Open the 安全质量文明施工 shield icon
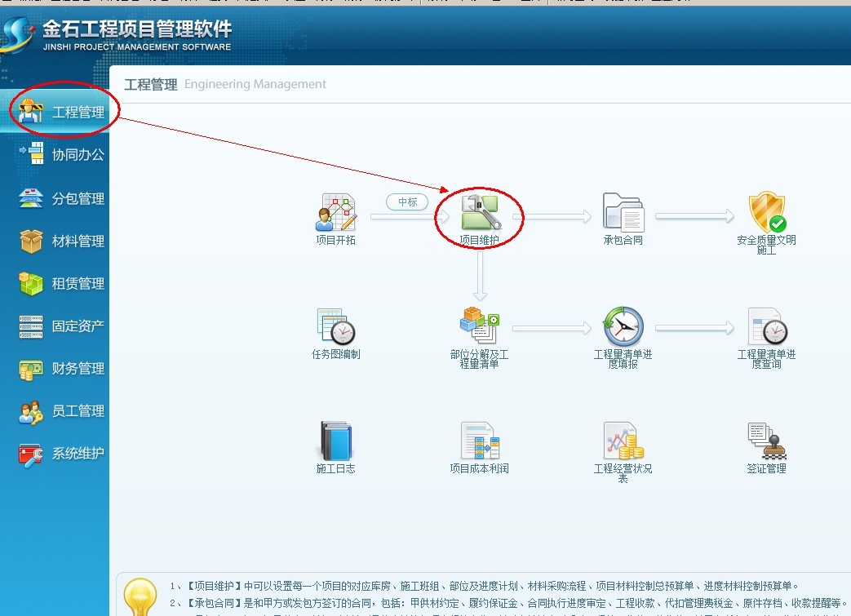 [x=767, y=211]
